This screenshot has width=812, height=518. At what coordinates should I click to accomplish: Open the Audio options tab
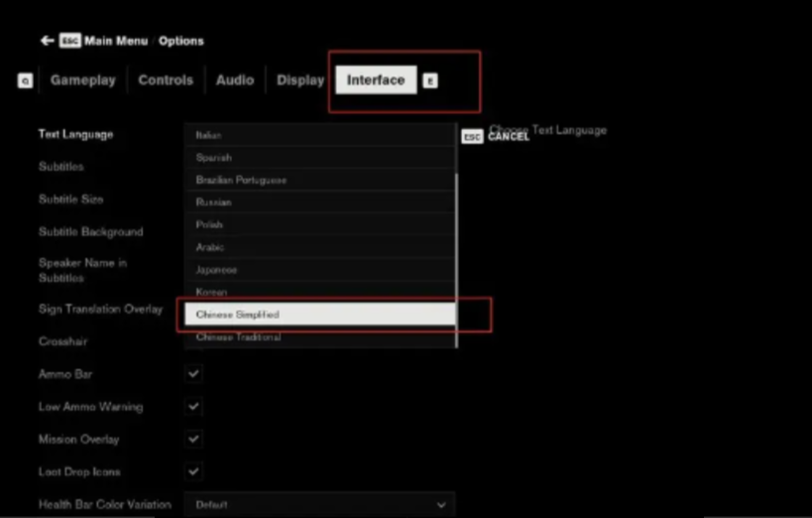coord(235,80)
